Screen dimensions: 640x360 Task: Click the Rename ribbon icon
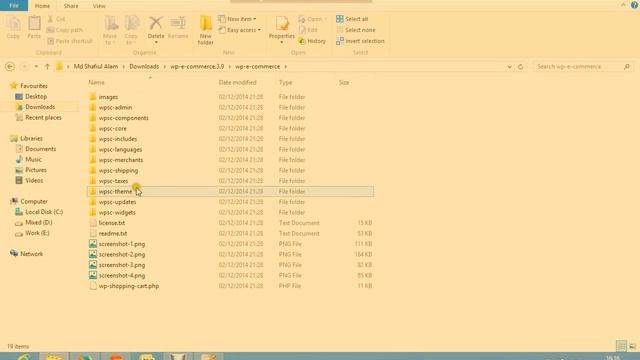point(178,27)
